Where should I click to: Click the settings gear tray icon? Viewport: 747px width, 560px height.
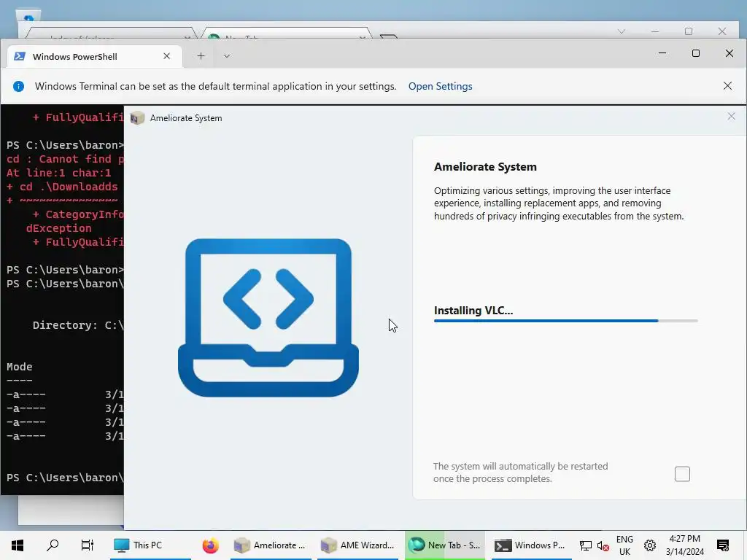pos(650,545)
